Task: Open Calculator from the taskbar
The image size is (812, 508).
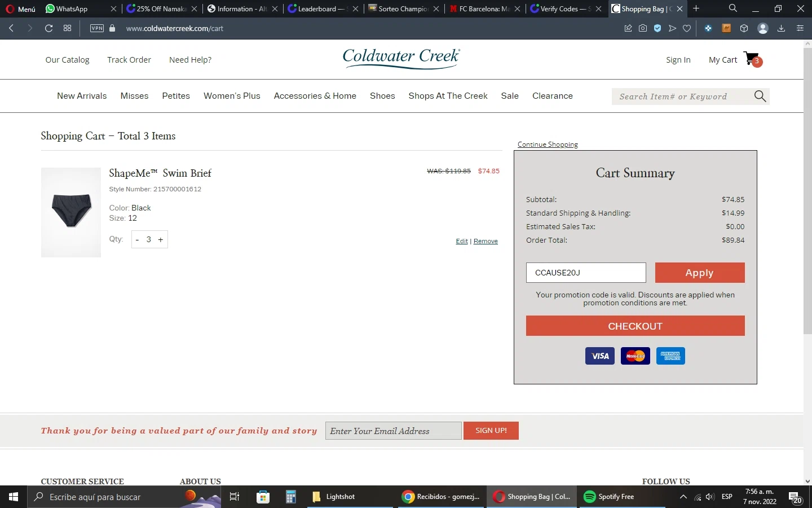Action: coord(291,497)
